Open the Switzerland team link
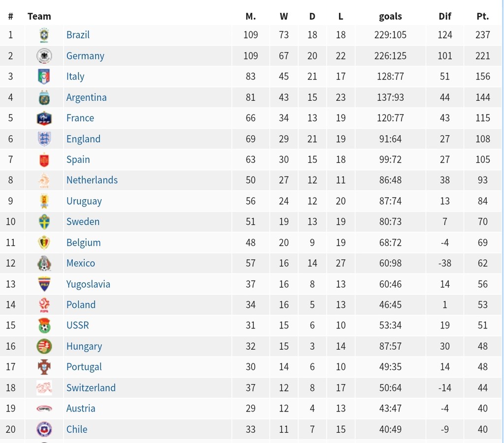The width and height of the screenshot is (504, 443). (x=91, y=388)
